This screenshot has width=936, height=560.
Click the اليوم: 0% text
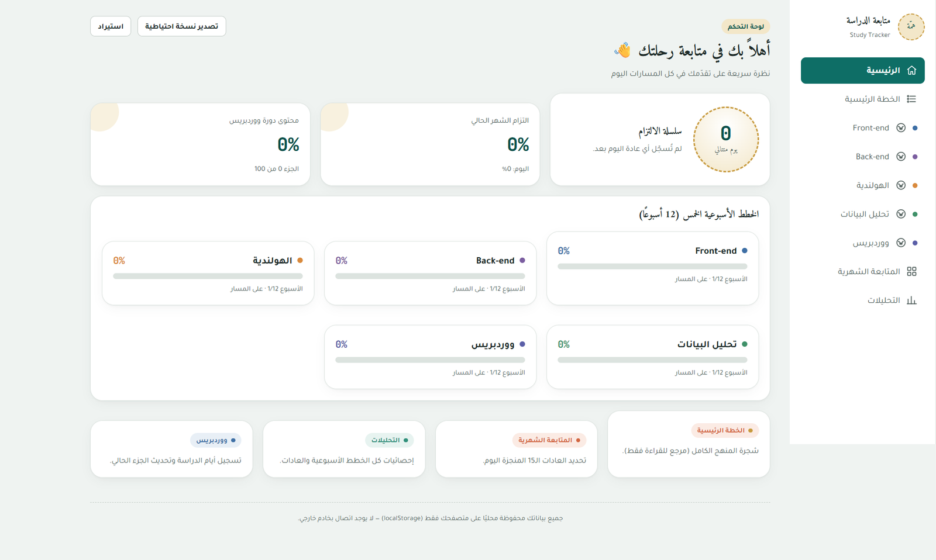point(515,169)
